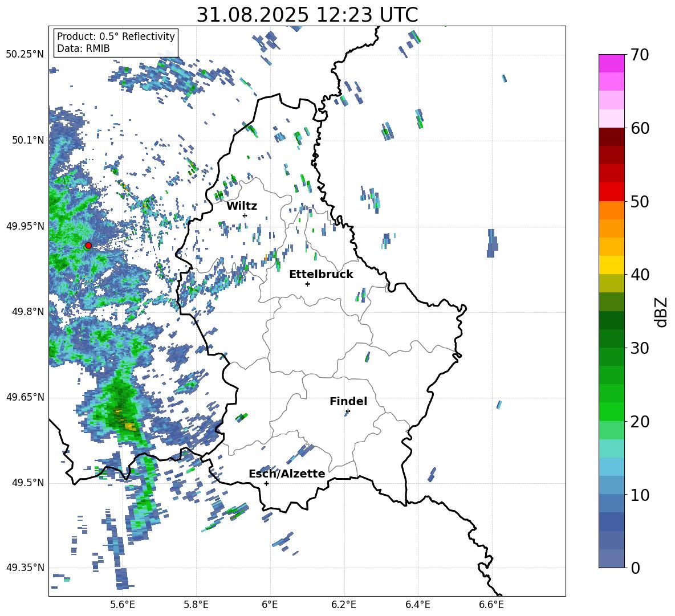The width and height of the screenshot is (675, 616).
Task: Click the 5.8°E longitude label
Action: point(196,605)
